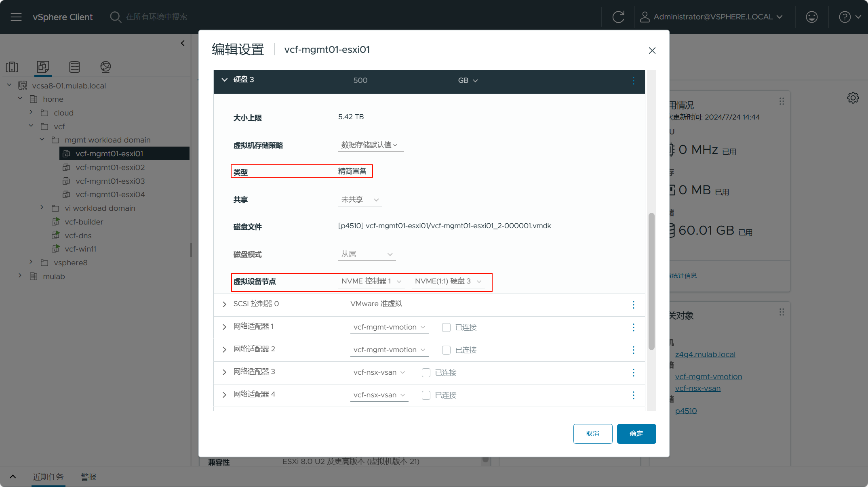Click the vcf-win11 VM icon
Screen dimensions: 868x487
click(x=56, y=249)
